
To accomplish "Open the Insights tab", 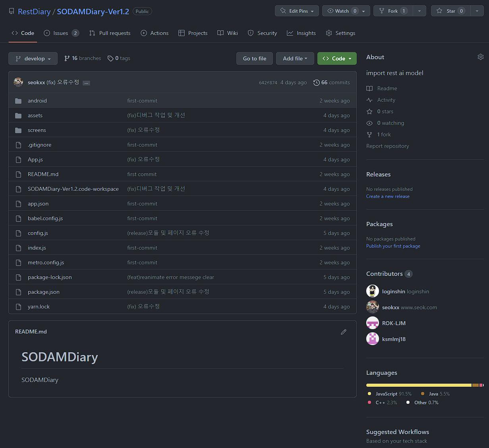I will point(302,33).
